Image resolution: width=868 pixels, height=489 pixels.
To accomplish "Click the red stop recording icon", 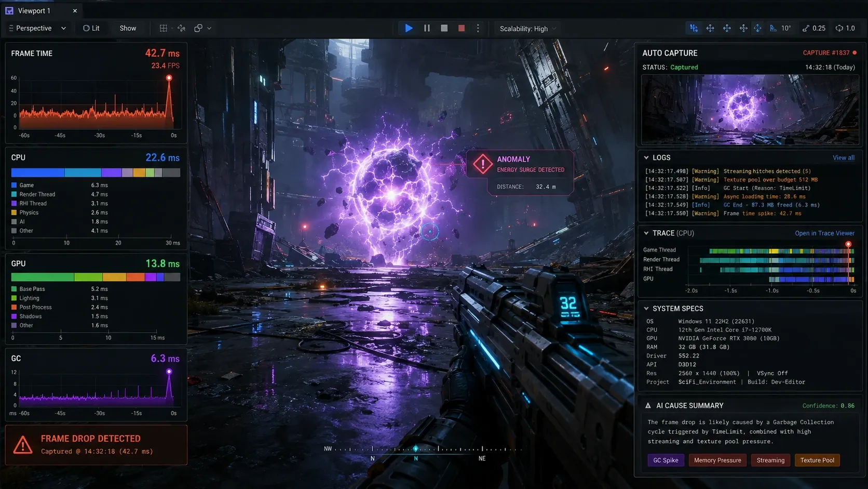I will (x=462, y=28).
